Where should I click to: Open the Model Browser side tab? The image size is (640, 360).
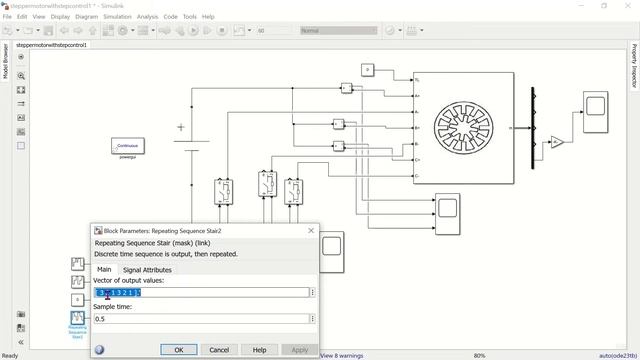pos(5,61)
